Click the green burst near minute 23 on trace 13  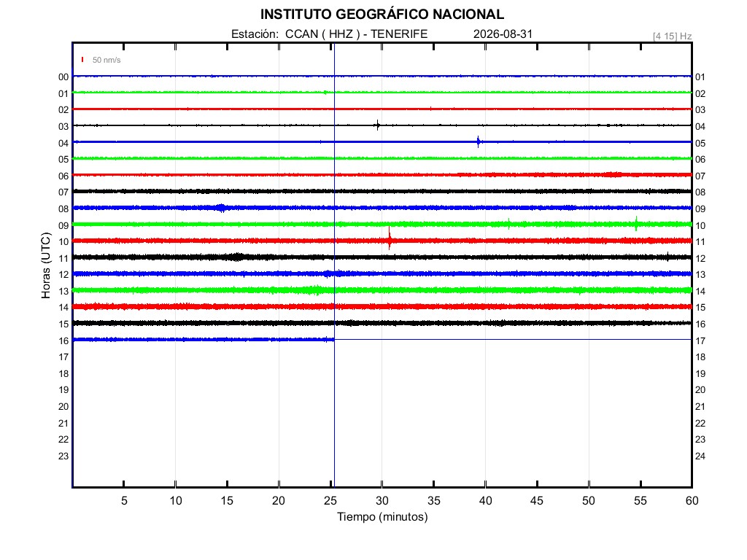coord(314,290)
